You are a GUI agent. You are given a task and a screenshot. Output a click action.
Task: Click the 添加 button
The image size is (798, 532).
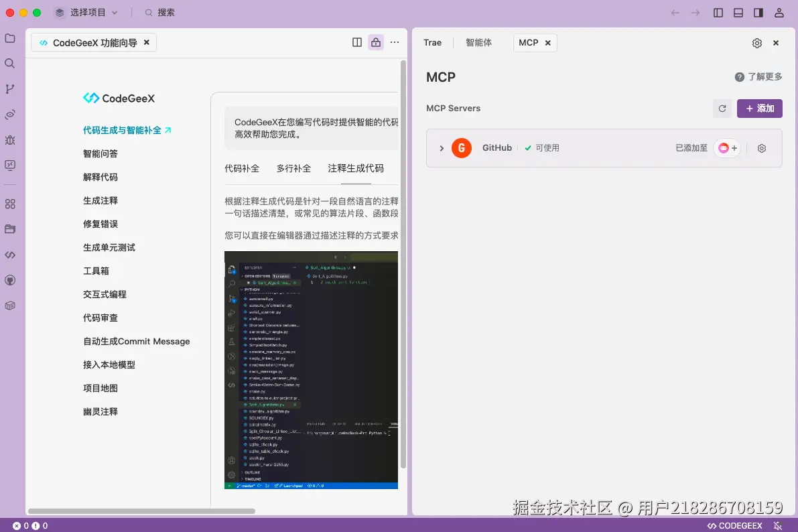pos(759,109)
